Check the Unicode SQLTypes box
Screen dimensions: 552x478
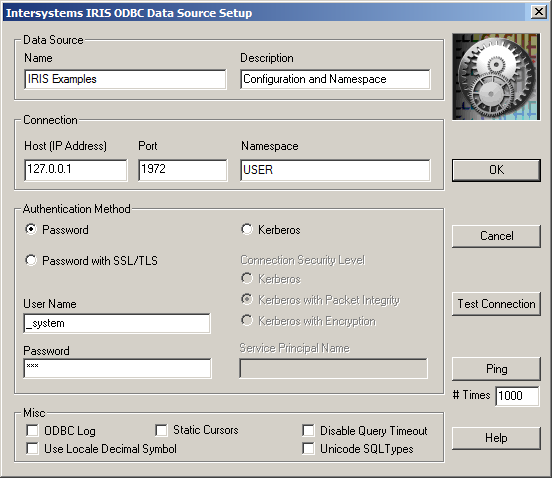pyautogui.click(x=308, y=448)
